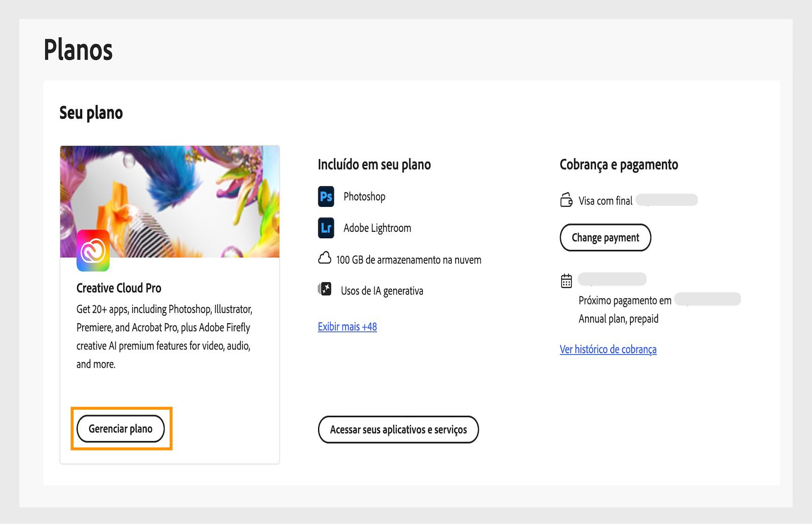
Task: Click the Planos page heading
Action: [x=78, y=50]
